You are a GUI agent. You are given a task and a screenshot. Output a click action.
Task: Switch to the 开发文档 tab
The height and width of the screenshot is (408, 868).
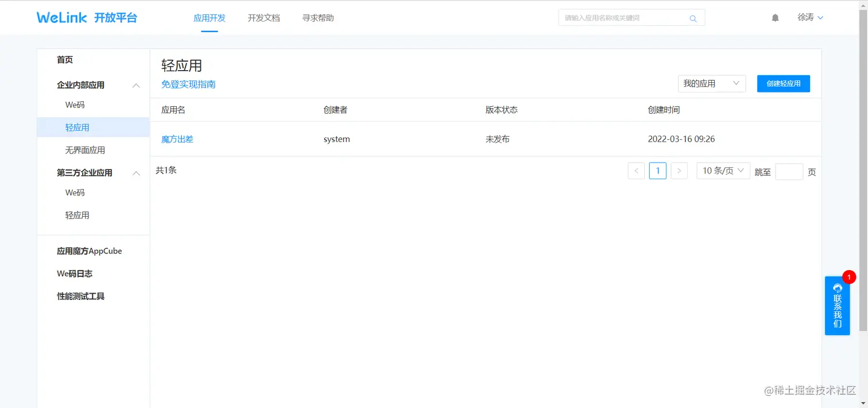[x=263, y=18]
